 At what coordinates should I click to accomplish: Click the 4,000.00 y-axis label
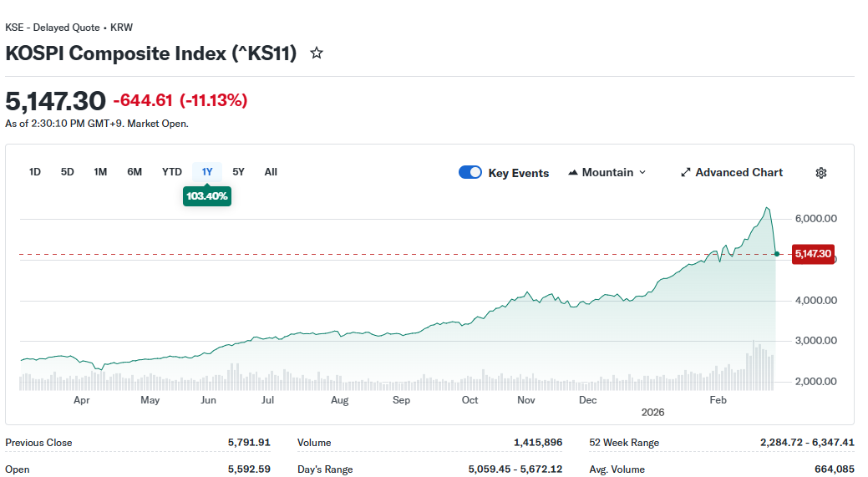[816, 301]
